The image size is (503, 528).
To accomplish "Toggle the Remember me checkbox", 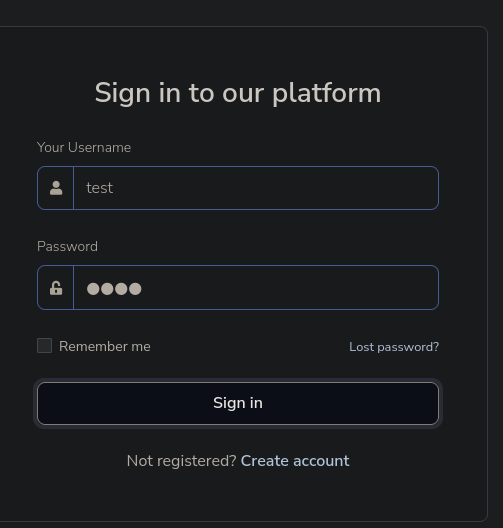I will [44, 345].
